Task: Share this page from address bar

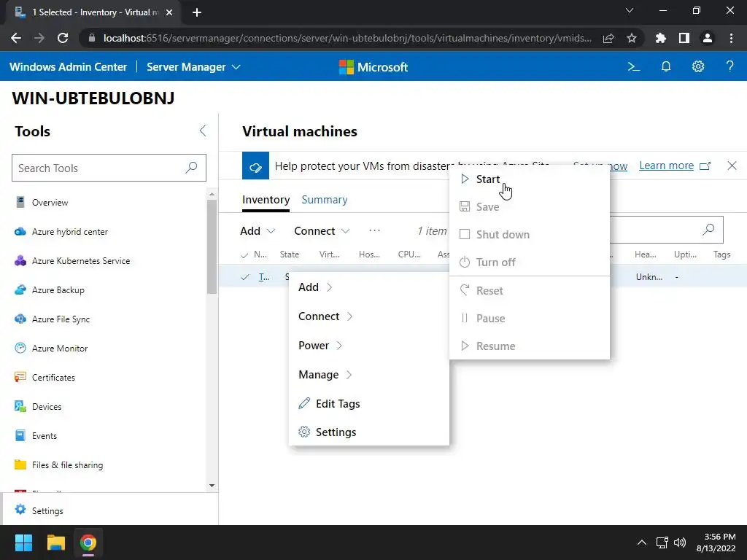Action: coord(608,38)
